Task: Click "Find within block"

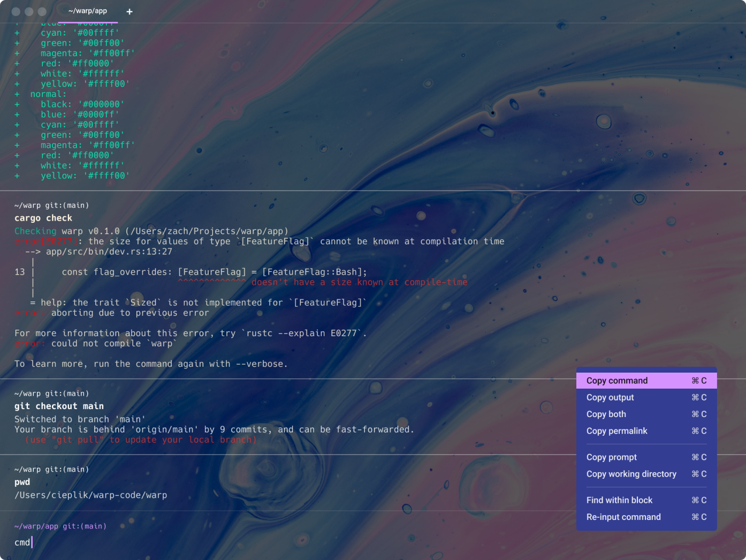Action: (x=619, y=500)
